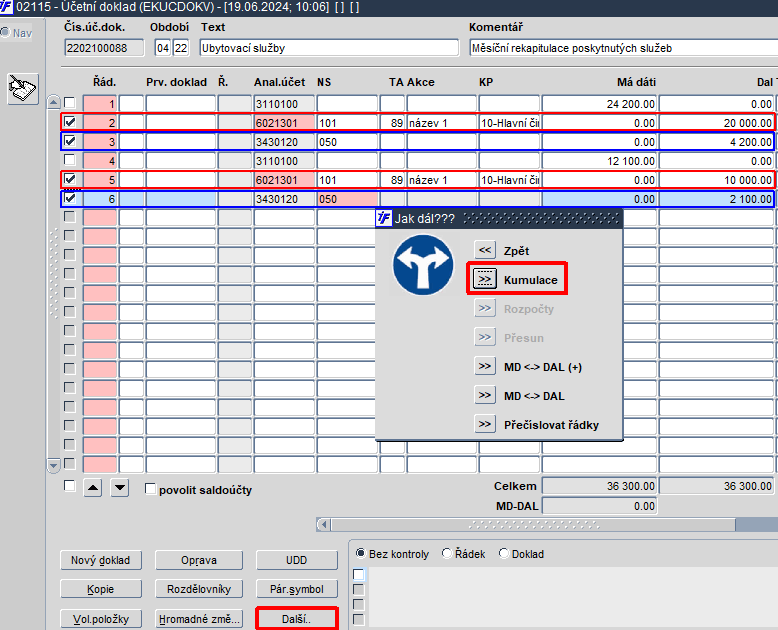Click the UDD button
Viewport: 778px width, 630px height.
click(x=297, y=560)
